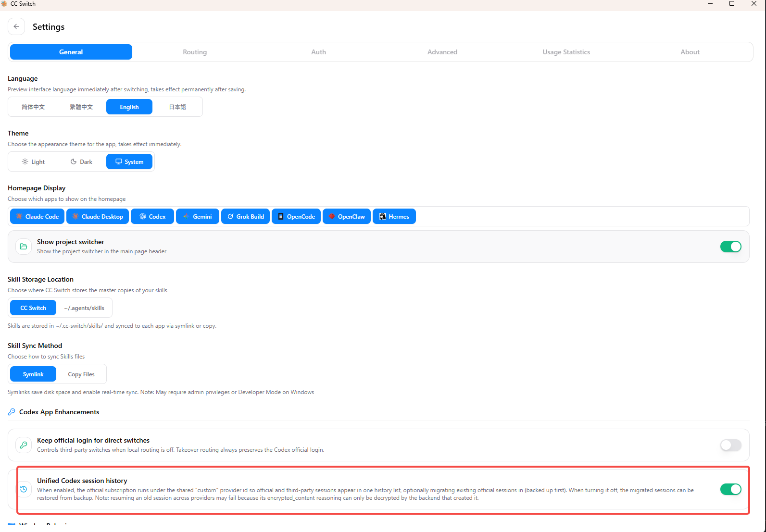
Task: Click the "Symlinks save disk space" note
Action: pos(161,392)
